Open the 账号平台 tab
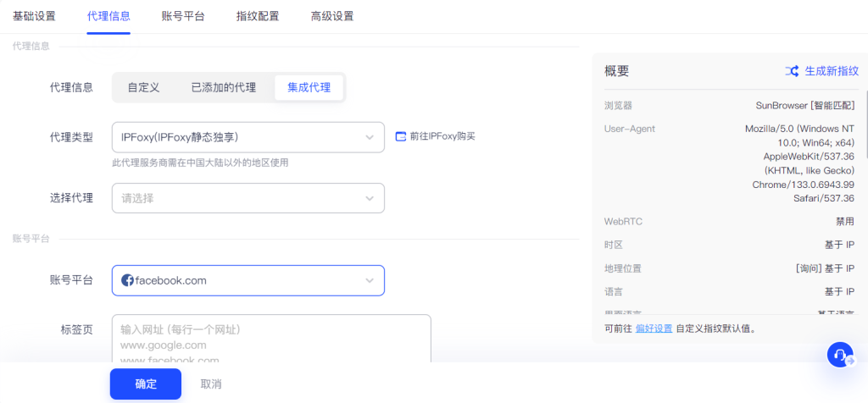Viewport: 868px width, 403px height. (x=183, y=16)
